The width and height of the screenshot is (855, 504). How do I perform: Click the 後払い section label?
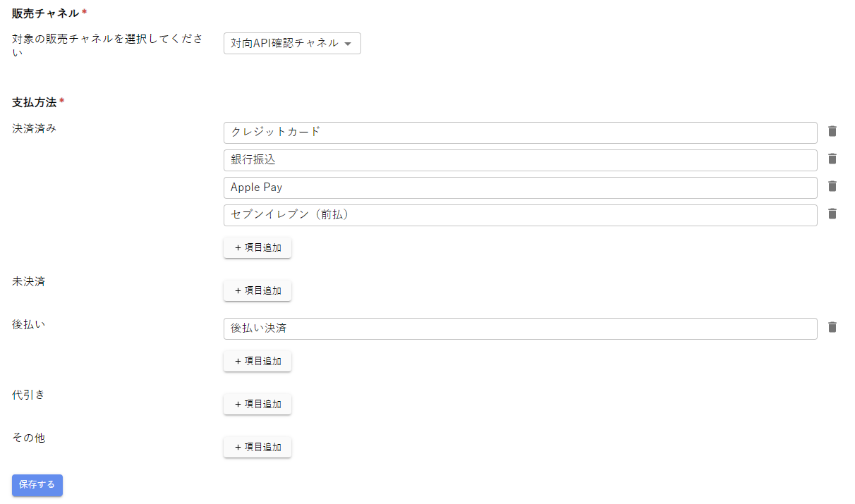28,324
